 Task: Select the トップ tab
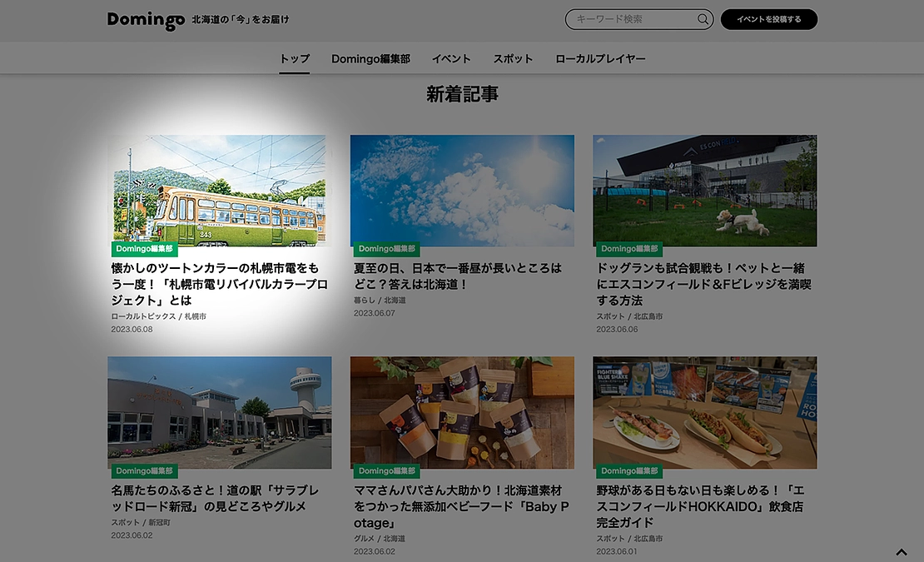pyautogui.click(x=295, y=58)
